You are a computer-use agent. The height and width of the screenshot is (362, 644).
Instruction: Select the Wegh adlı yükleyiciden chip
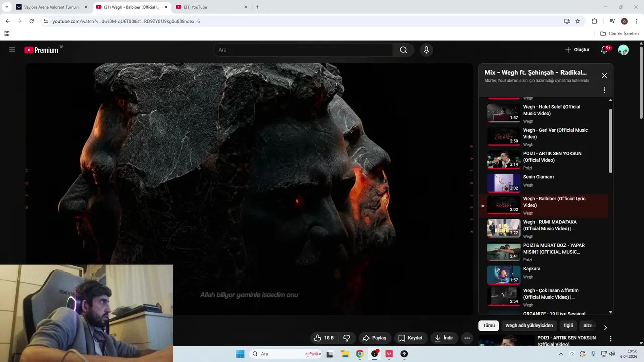pyautogui.click(x=529, y=326)
